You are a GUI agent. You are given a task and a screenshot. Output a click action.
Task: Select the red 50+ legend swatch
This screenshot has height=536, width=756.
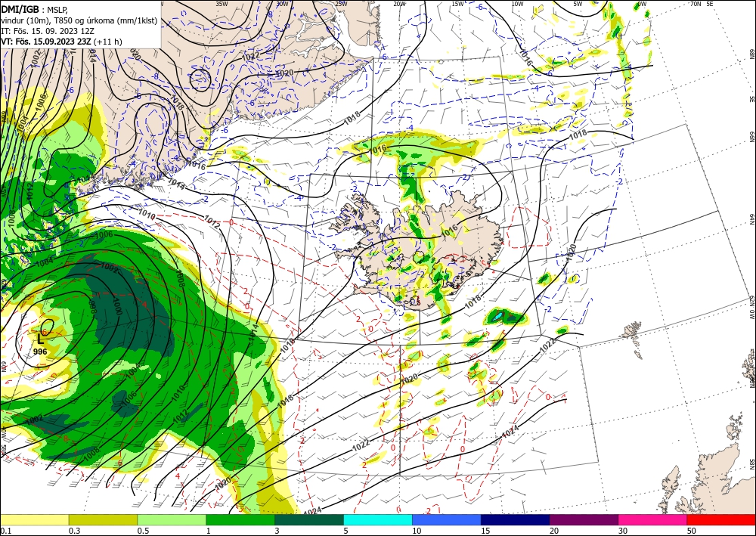click(x=721, y=519)
